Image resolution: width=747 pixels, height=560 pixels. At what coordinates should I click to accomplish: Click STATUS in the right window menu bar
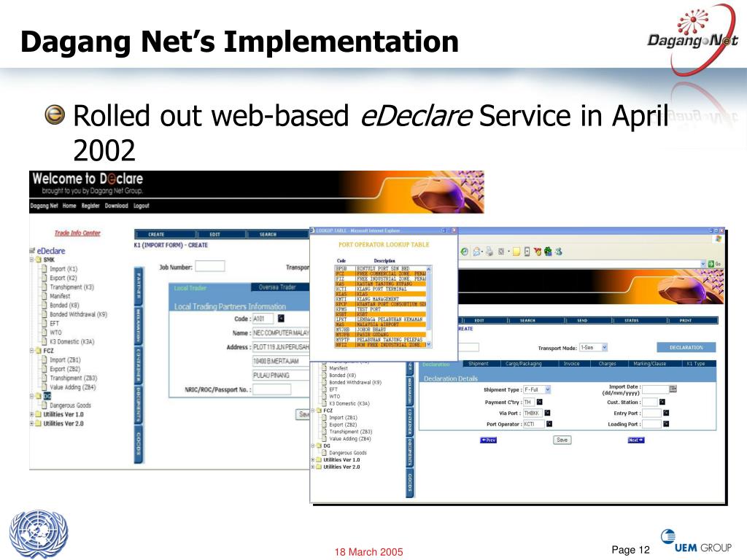click(631, 321)
